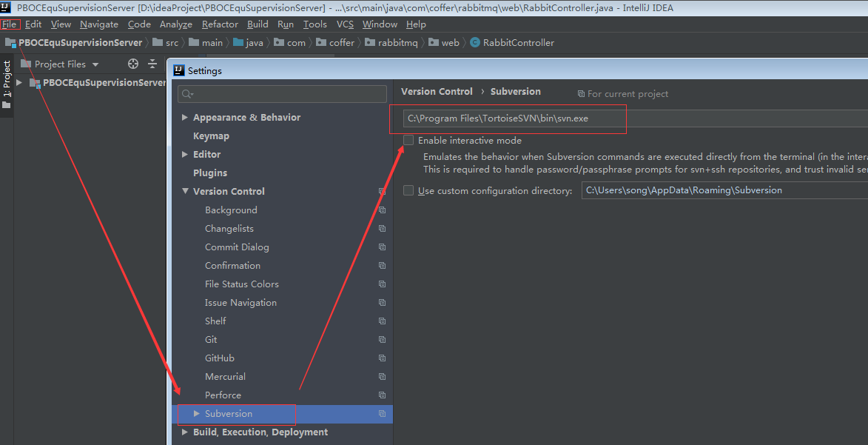Click RabbitController class breadcrumb
This screenshot has height=445, width=868.
coord(512,43)
